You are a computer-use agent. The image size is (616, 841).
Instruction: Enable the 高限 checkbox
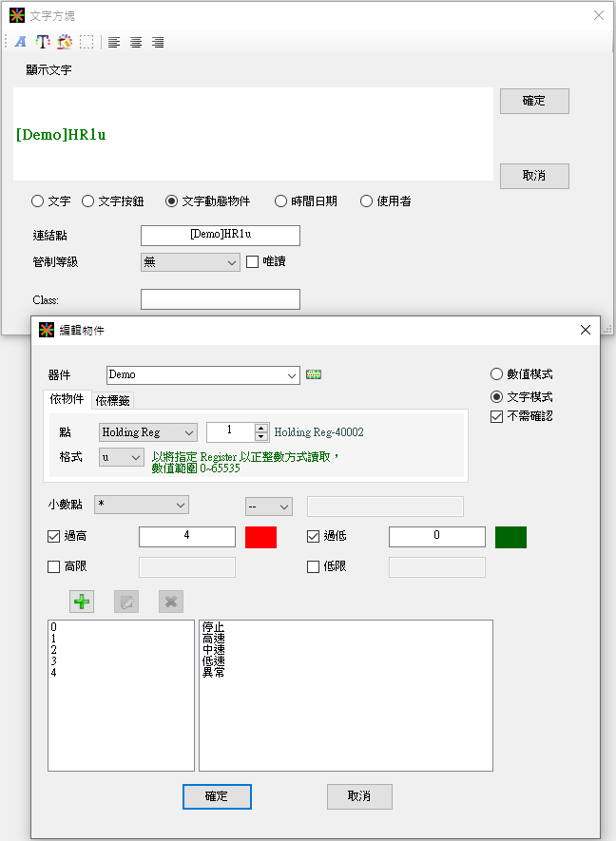point(54,567)
